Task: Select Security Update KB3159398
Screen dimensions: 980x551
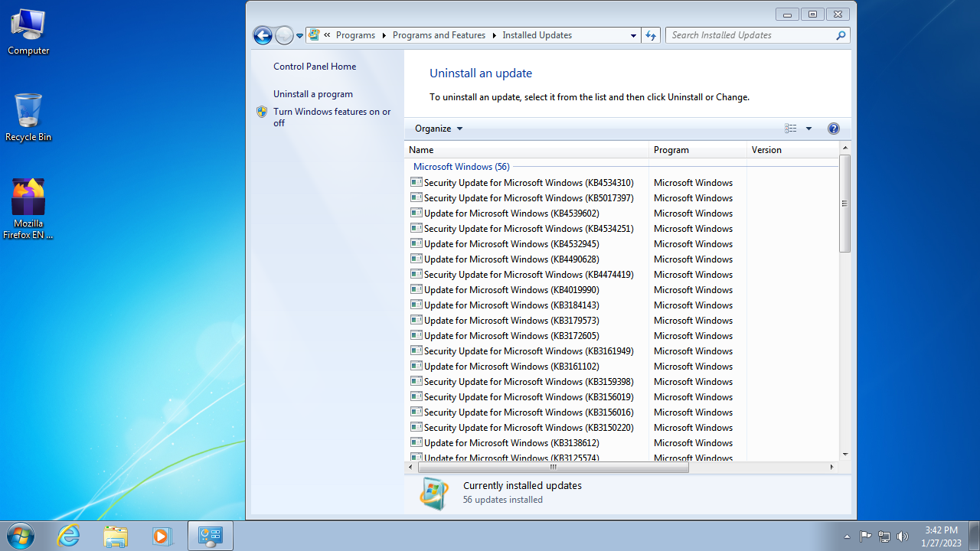Action: tap(622, 381)
